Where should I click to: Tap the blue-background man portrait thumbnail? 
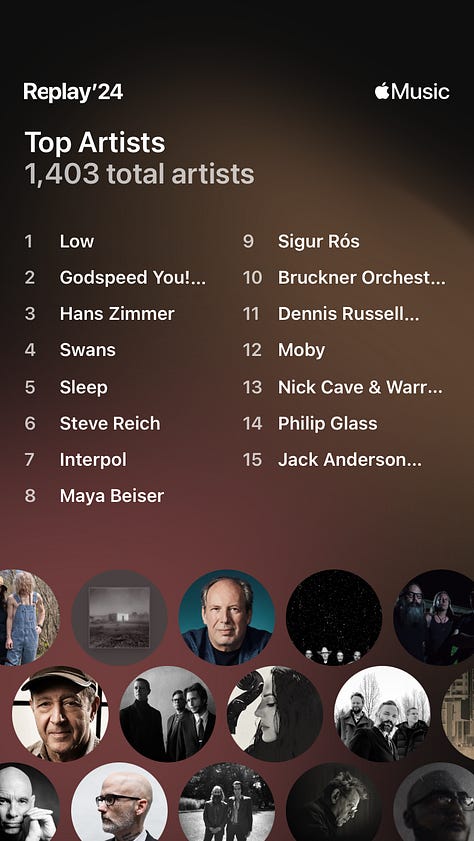[x=227, y=617]
